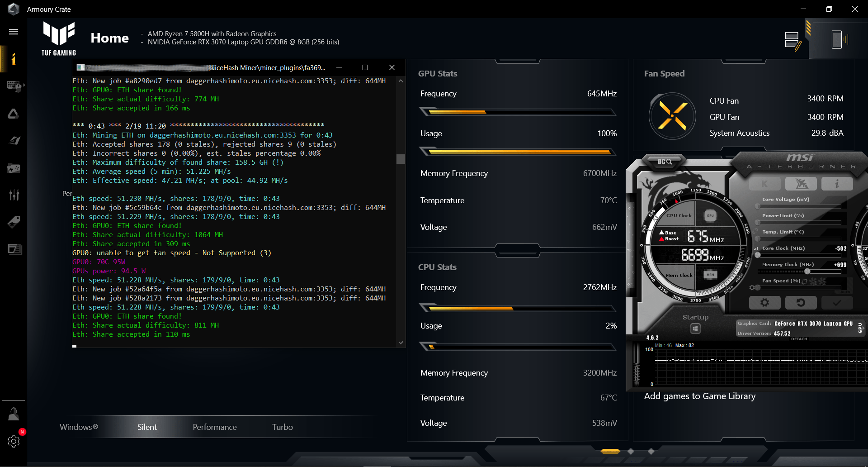Open the OC Scanner button in Afterburner

pyautogui.click(x=665, y=162)
